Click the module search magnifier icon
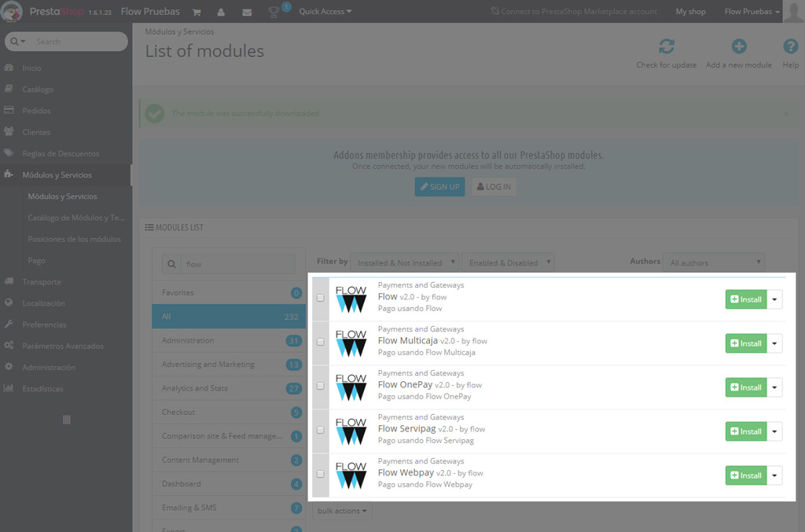Screen dimensions: 805x532 coord(171,264)
